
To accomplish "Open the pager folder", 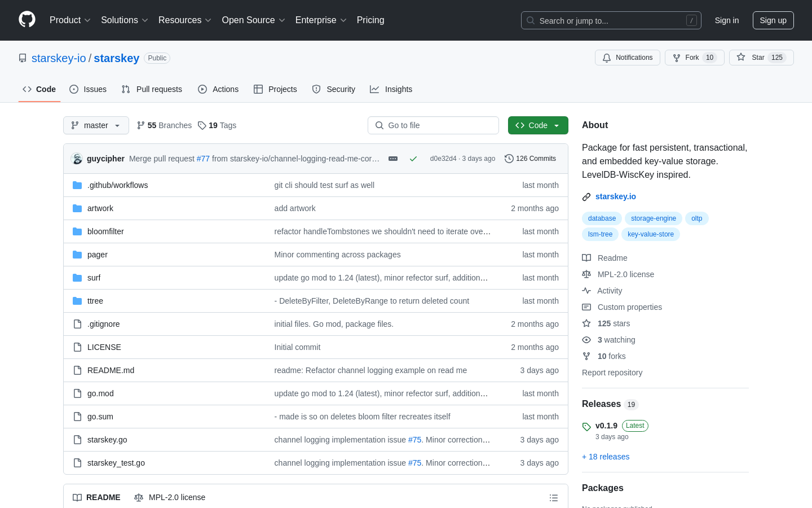I will (x=98, y=255).
